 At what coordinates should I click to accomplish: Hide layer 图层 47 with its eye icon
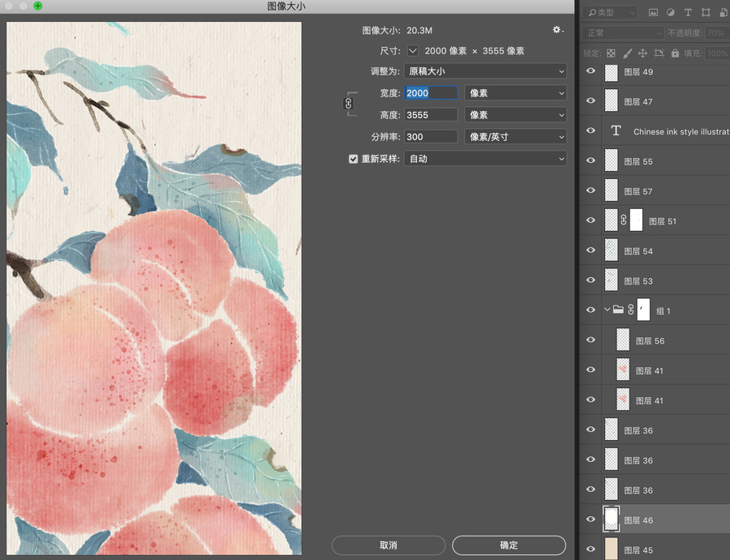pyautogui.click(x=590, y=100)
